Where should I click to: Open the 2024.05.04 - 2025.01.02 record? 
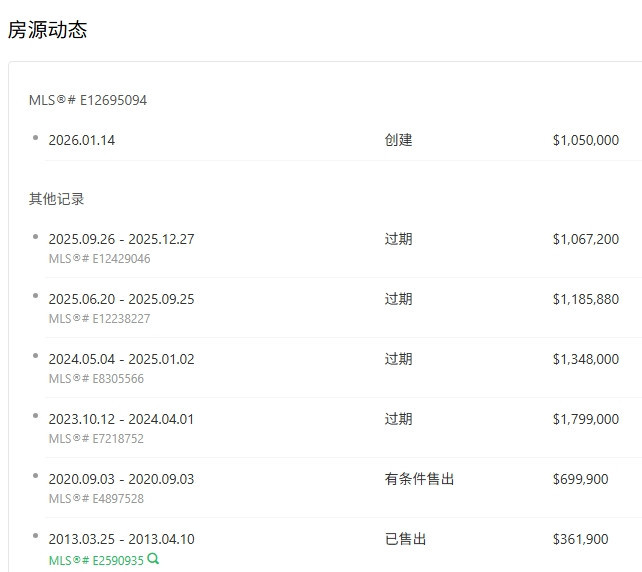point(121,359)
